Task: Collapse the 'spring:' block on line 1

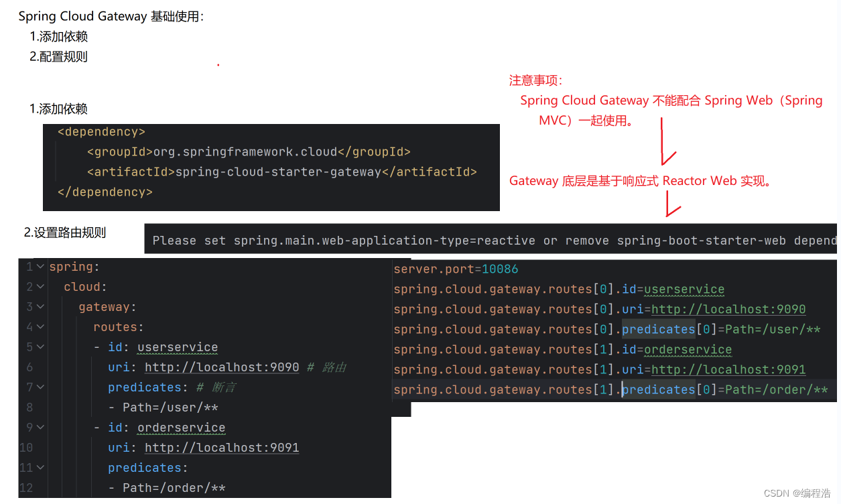Action: (40, 267)
